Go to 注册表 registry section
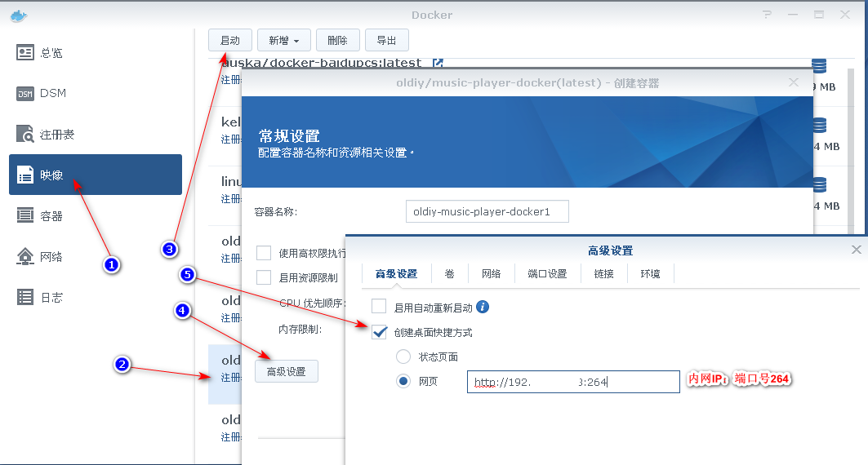 click(x=45, y=134)
